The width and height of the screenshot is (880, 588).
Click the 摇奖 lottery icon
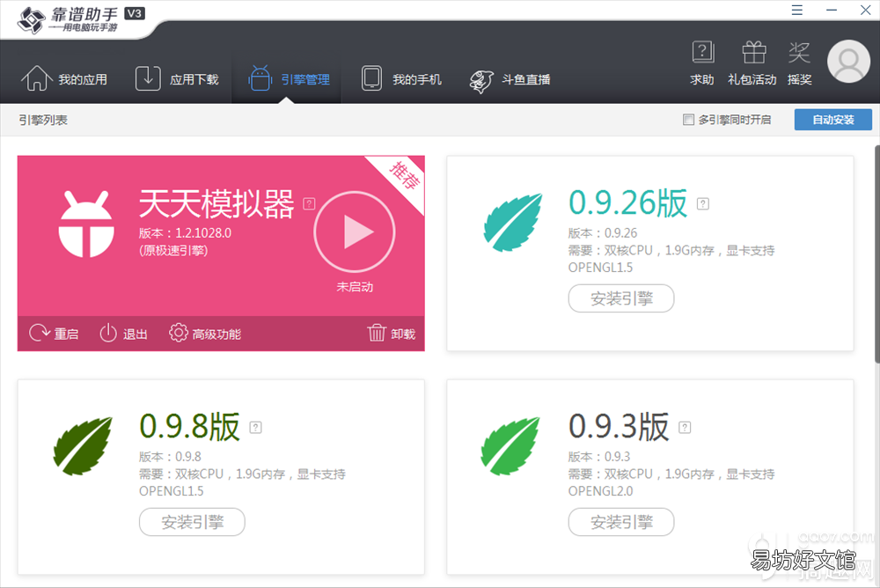pyautogui.click(x=799, y=62)
